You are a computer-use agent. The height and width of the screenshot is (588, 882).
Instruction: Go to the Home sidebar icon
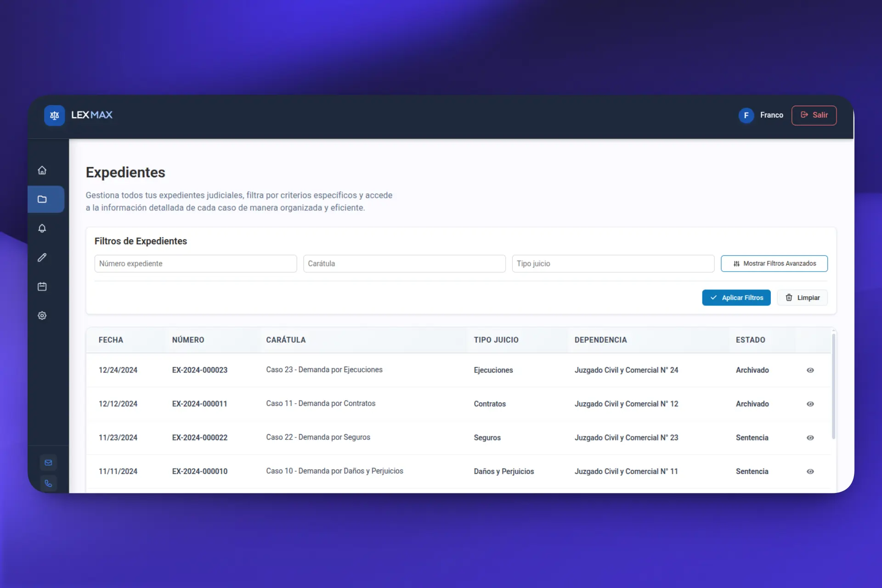tap(42, 170)
